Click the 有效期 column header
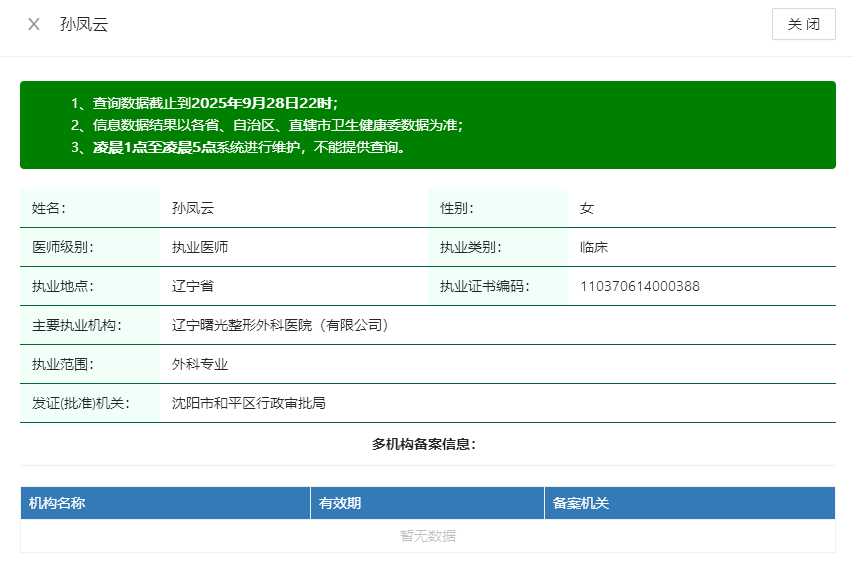Viewport: 853px width, 565px height. [x=340, y=503]
